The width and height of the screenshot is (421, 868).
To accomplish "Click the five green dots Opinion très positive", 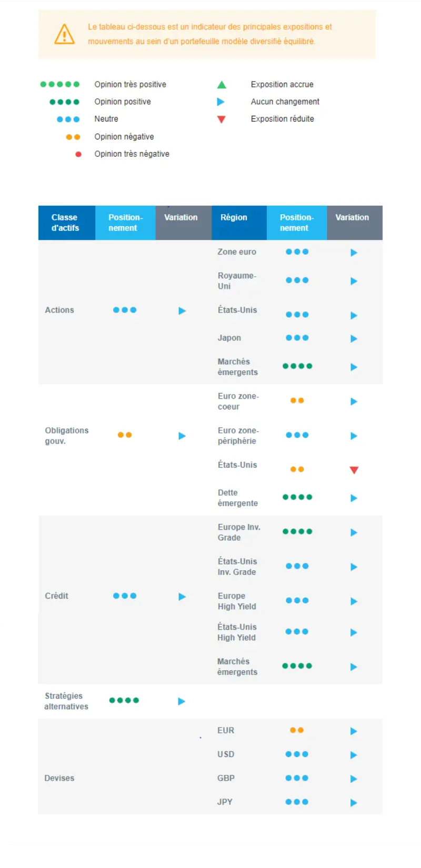I will (x=60, y=84).
